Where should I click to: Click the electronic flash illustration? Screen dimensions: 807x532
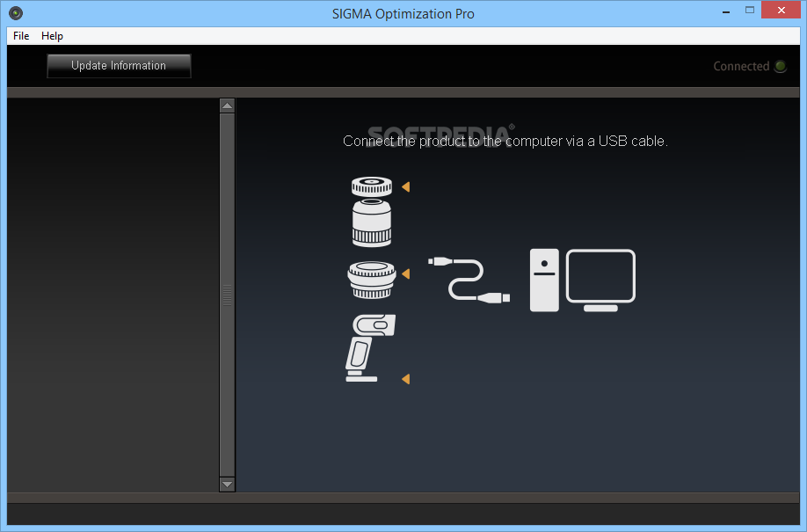coord(370,347)
